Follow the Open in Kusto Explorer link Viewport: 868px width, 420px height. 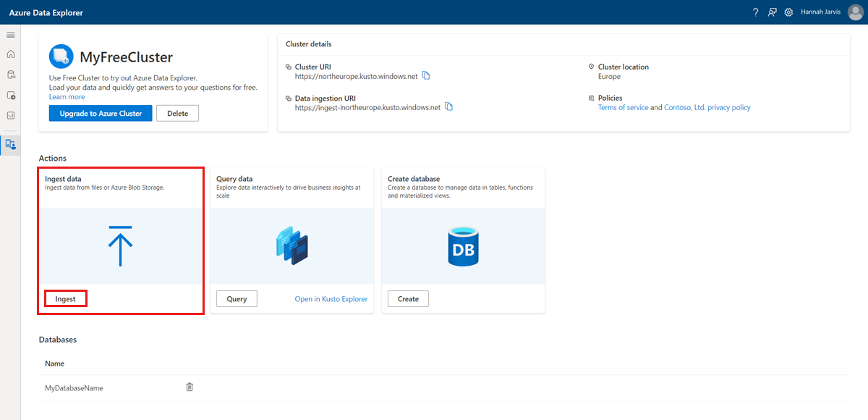[331, 299]
